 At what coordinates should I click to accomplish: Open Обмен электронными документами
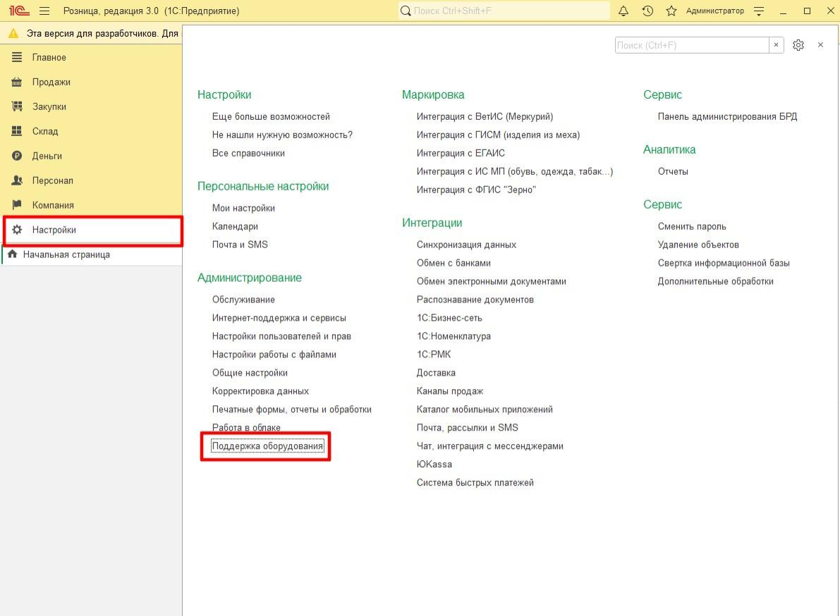pos(492,281)
